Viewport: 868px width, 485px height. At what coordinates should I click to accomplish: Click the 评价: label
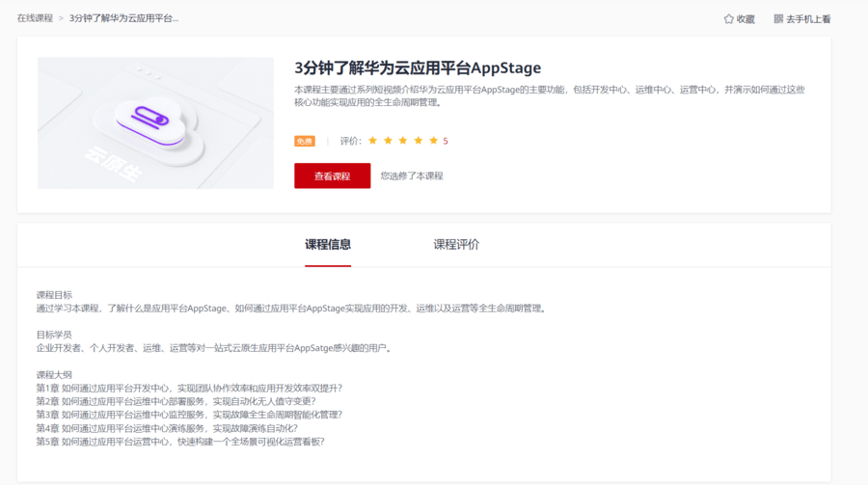(350, 141)
